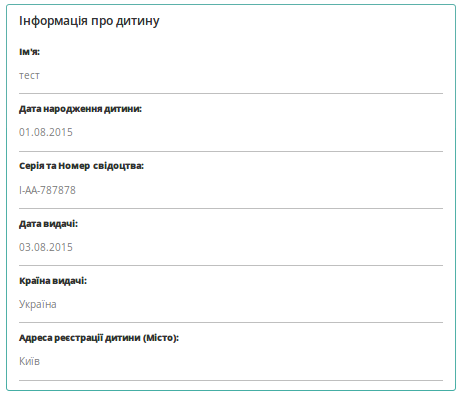Select the certificate number I-AA-787878

47,190
